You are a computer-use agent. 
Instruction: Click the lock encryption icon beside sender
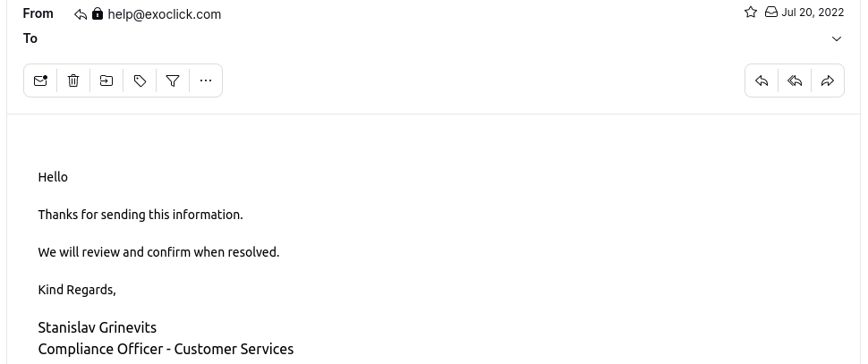[x=98, y=14]
